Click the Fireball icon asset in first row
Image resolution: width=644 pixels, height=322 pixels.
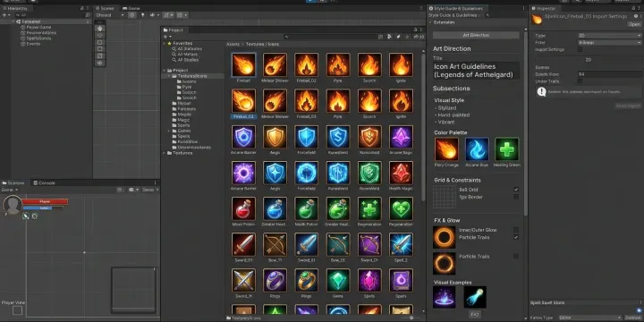tap(243, 65)
